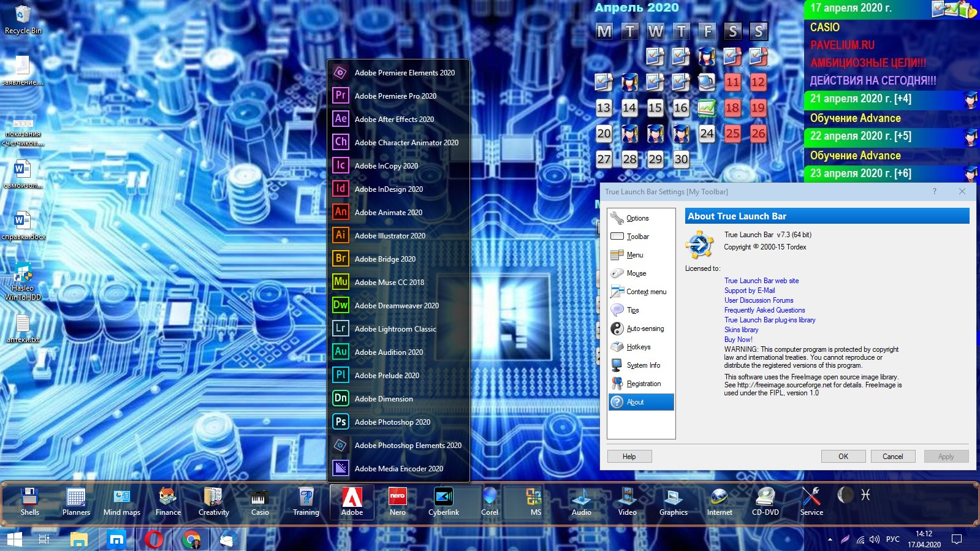This screenshot has width=980, height=551.
Task: Click the Adobe group icon
Action: 352,502
